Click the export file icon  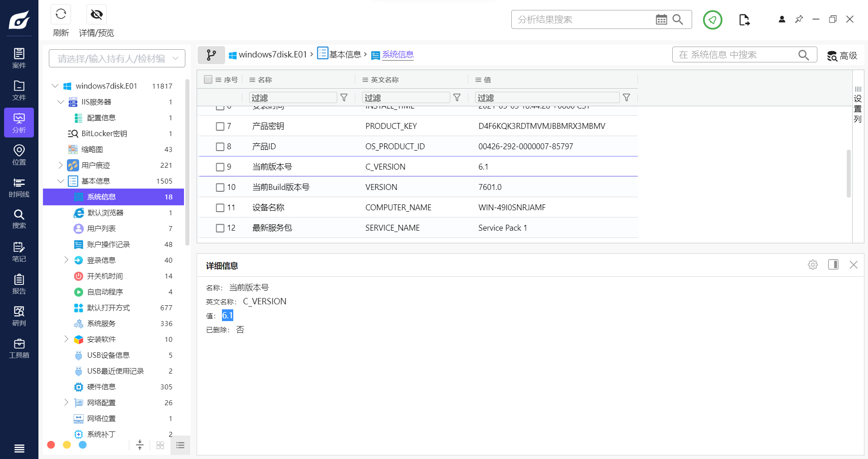click(744, 19)
